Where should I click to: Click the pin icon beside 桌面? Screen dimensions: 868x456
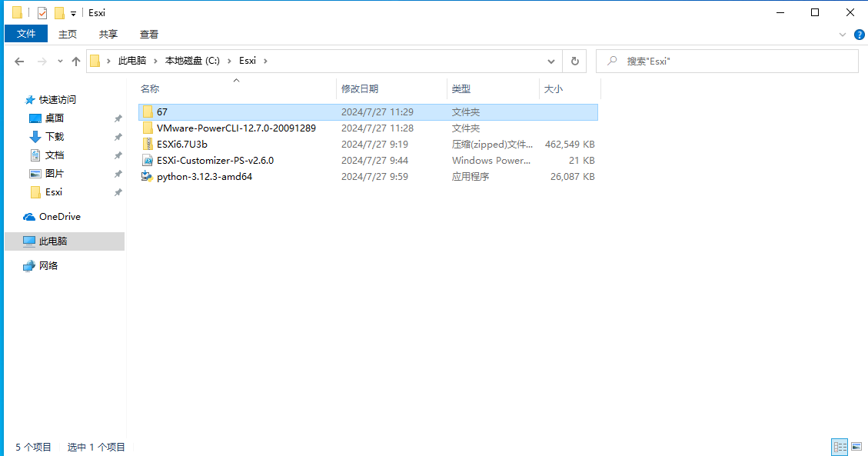pyautogui.click(x=118, y=118)
